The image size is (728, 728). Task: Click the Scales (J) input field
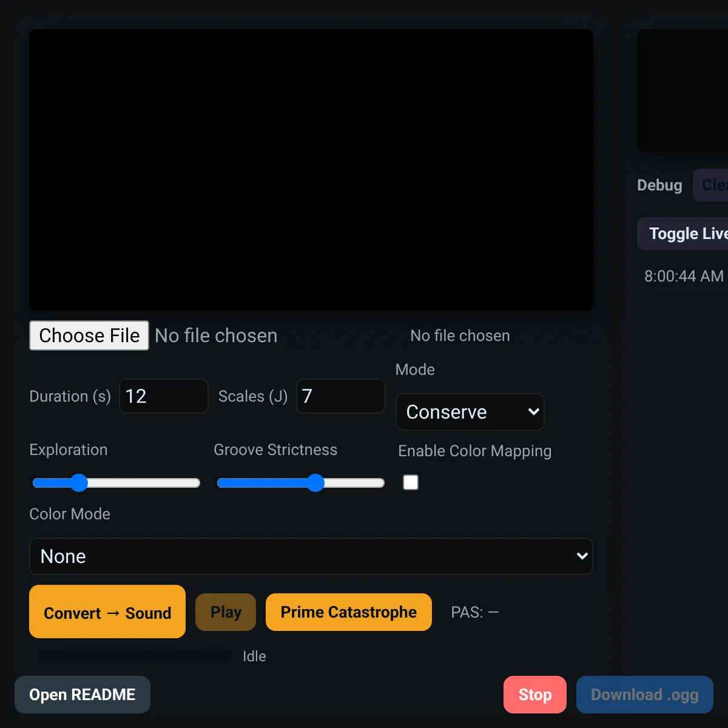[x=341, y=396]
